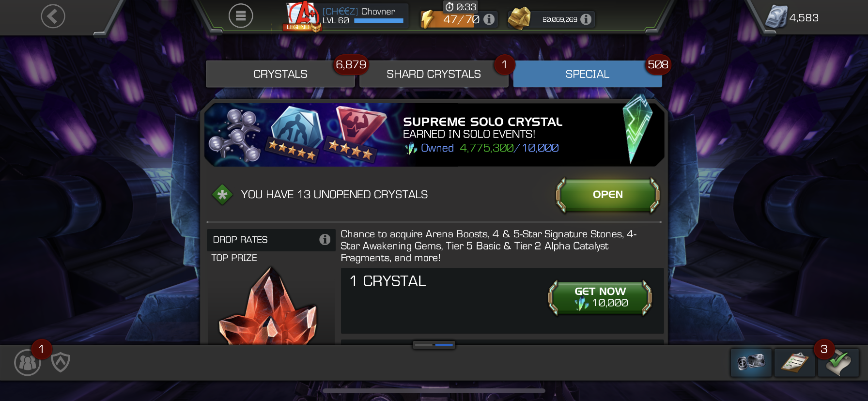Switch to the Crystals tab
Image resolution: width=868 pixels, height=401 pixels.
(280, 74)
